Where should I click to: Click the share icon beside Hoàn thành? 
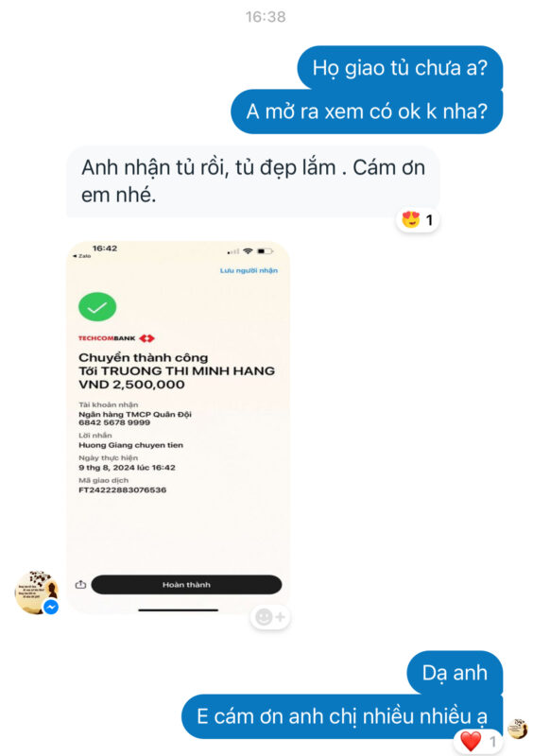coord(80,584)
